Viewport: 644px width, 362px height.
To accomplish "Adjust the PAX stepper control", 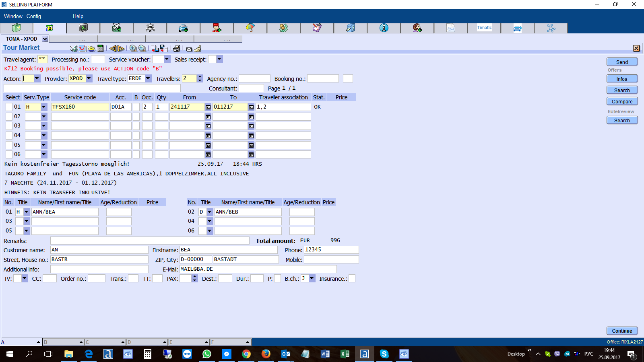I will (x=195, y=278).
